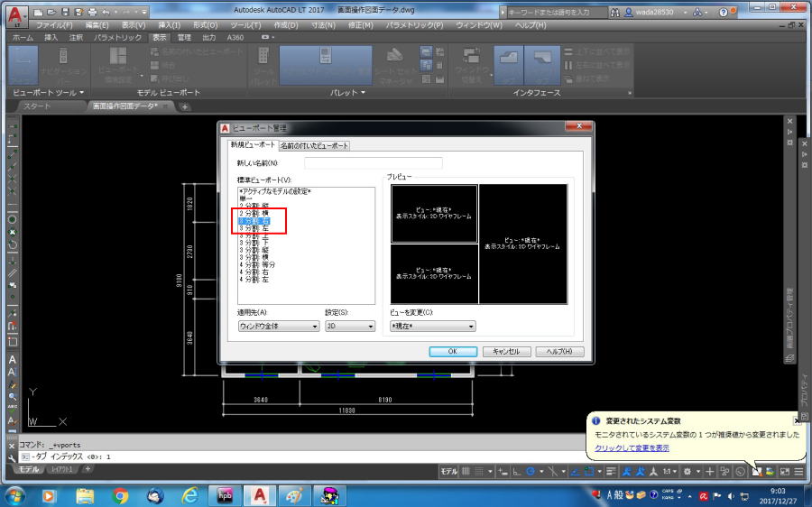
Task: Click the clean screen icon in status bar
Action: (x=785, y=471)
